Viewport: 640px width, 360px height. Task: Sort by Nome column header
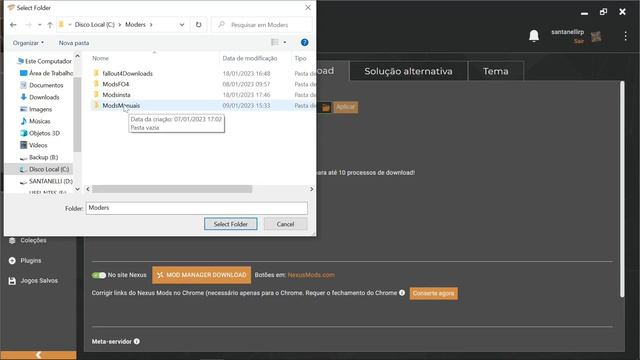(100, 58)
